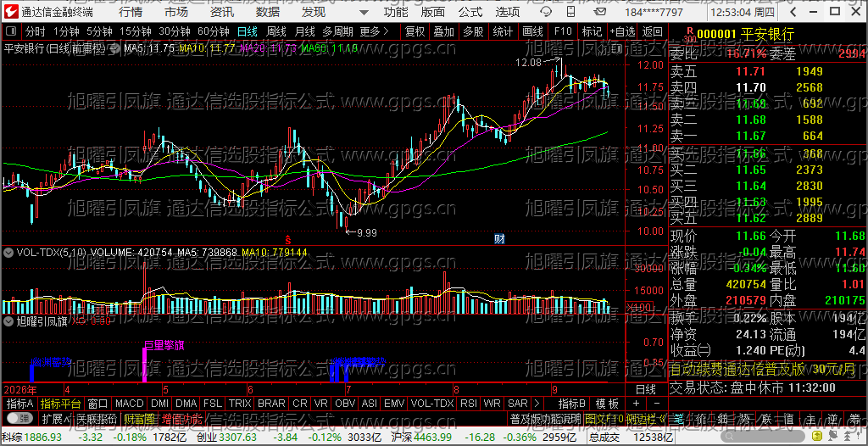Click the 巨里擎旗 signal marker

point(164,345)
